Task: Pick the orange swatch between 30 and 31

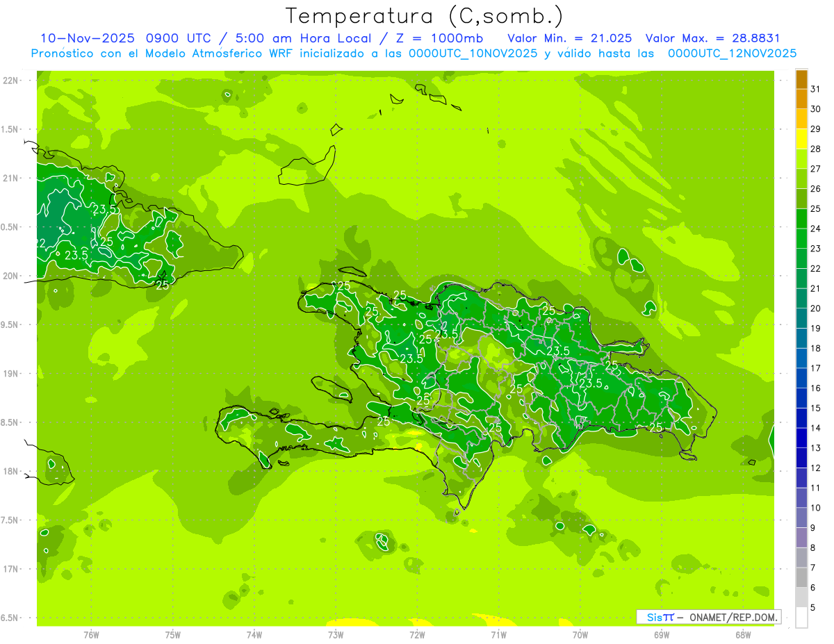Action: [801, 99]
